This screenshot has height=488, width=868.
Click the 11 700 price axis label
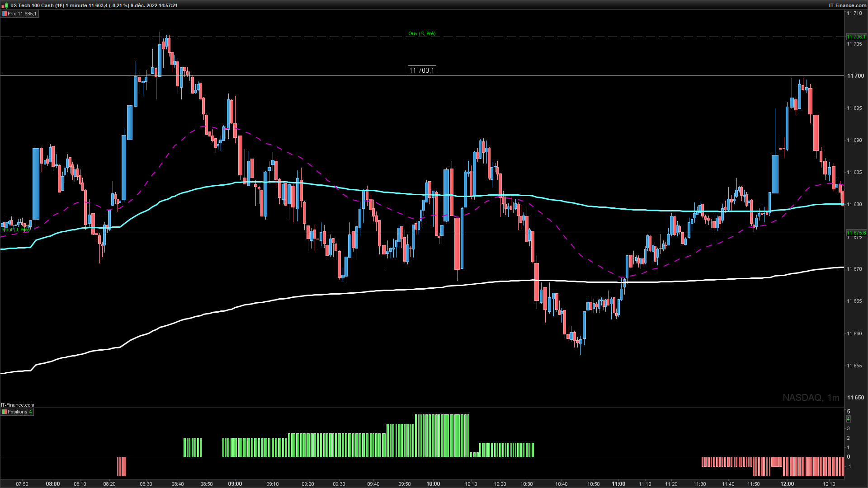[855, 75]
